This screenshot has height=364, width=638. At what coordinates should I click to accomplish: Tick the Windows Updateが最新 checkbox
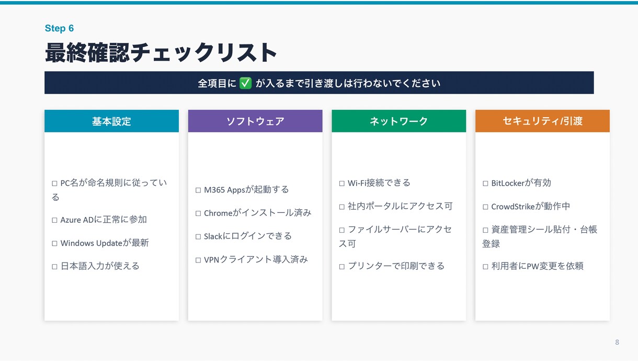coord(54,243)
